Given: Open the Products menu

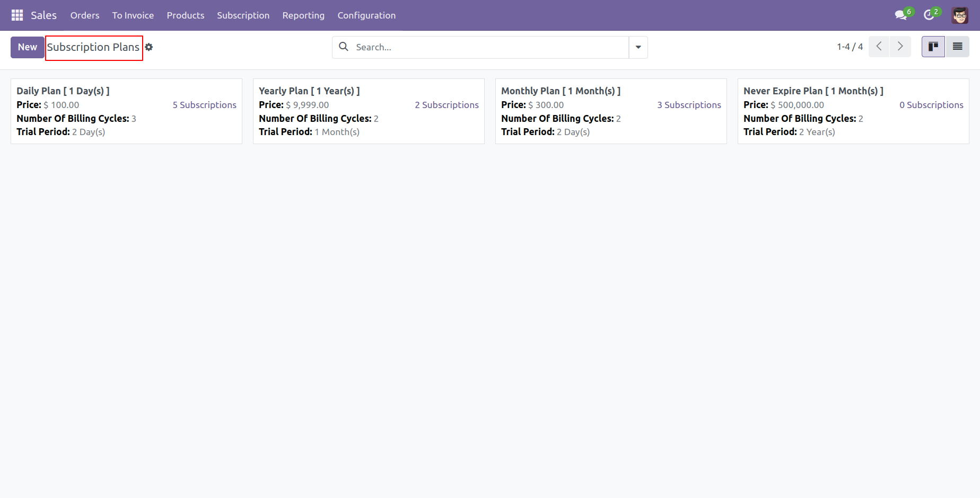Looking at the screenshot, I should [186, 15].
